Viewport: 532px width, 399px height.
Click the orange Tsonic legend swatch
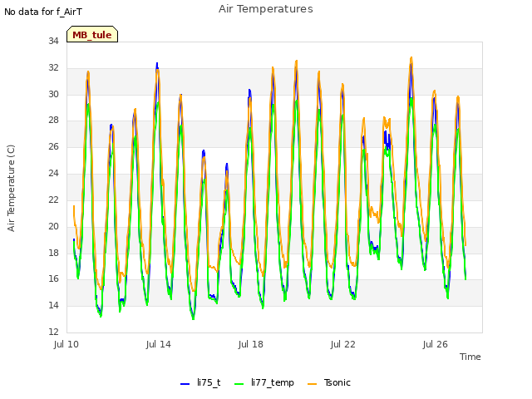(x=313, y=384)
